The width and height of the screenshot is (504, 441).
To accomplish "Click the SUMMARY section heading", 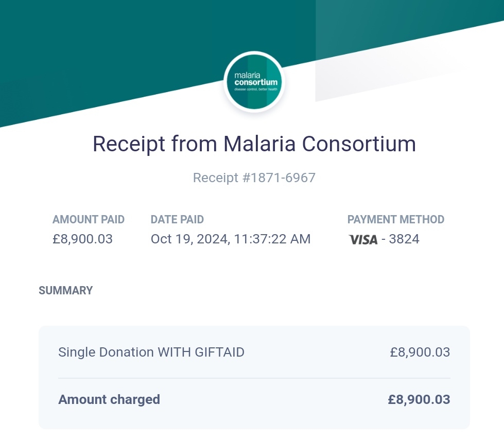I will click(66, 290).
